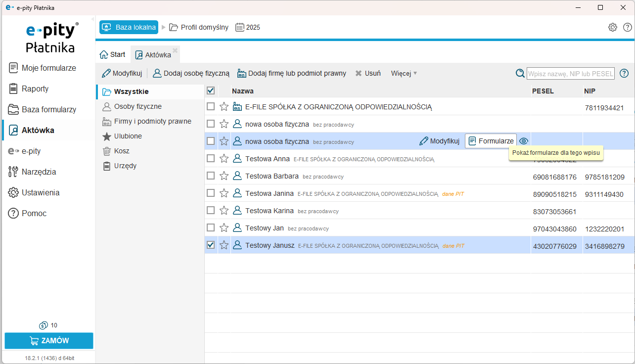This screenshot has width=635, height=364.
Task: Open Moje formularze in sidebar menu
Action: (48, 68)
